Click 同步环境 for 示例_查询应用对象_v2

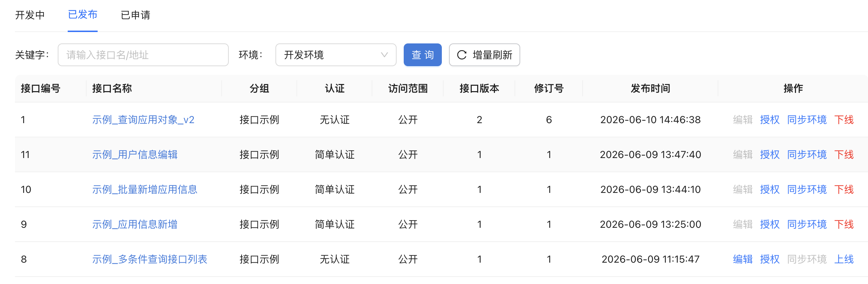(807, 120)
